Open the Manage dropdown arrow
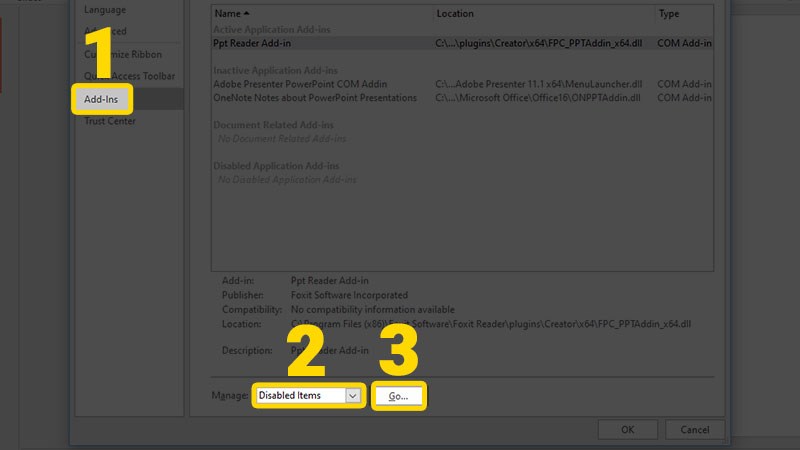 tap(353, 395)
